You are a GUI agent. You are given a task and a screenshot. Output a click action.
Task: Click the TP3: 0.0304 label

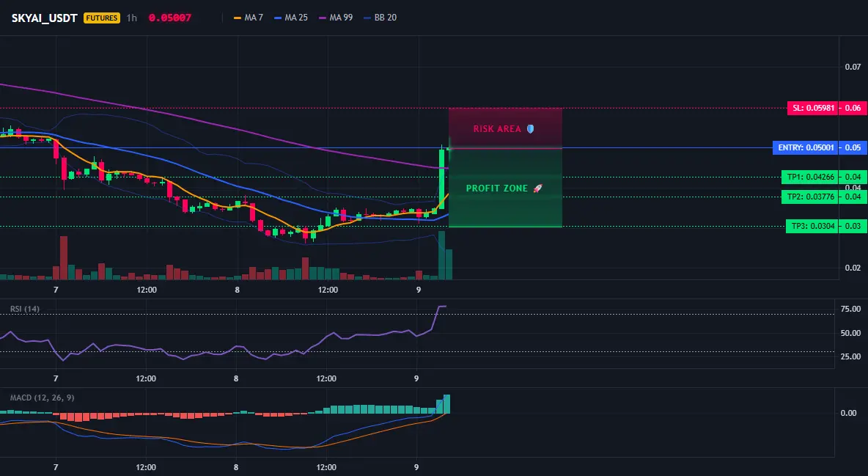point(812,226)
